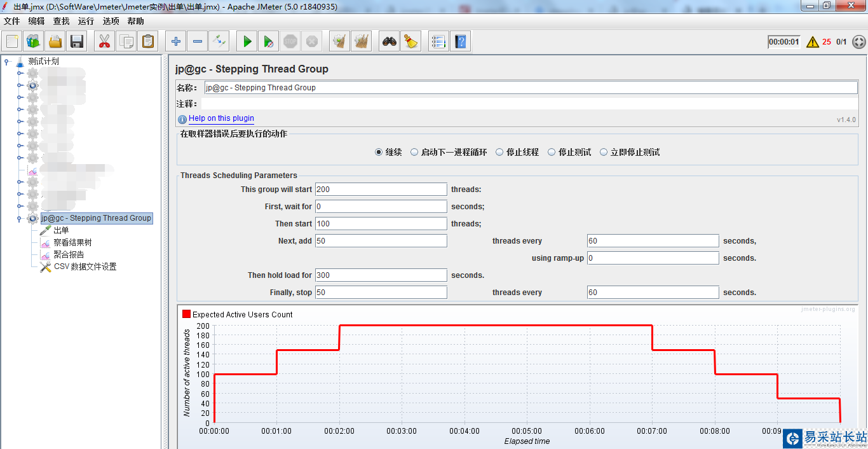Viewport: 868px width, 449px height.
Task: Click the Expand All plus icon
Action: click(x=176, y=42)
